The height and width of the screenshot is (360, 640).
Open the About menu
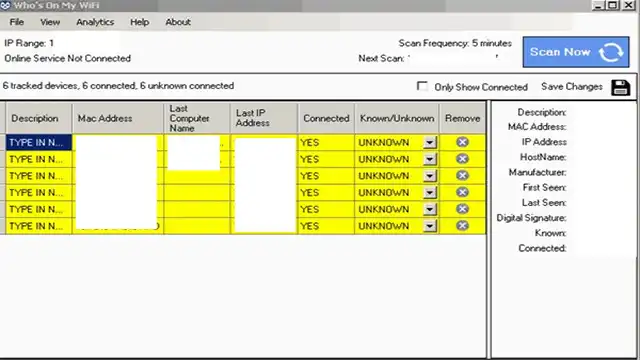tap(178, 22)
